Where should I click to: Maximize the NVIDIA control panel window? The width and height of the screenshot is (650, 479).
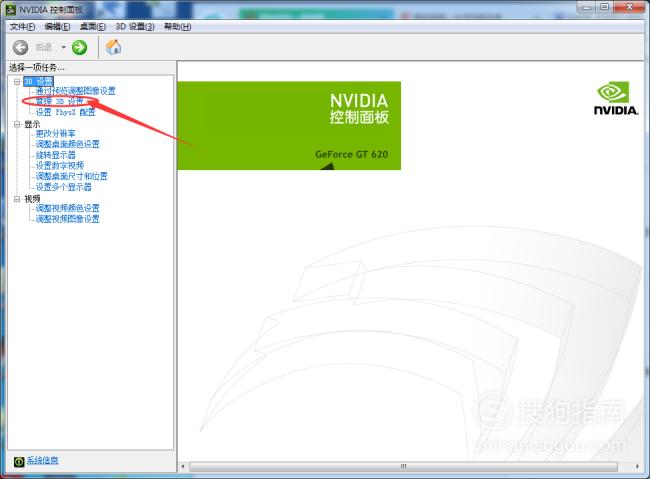point(604,7)
